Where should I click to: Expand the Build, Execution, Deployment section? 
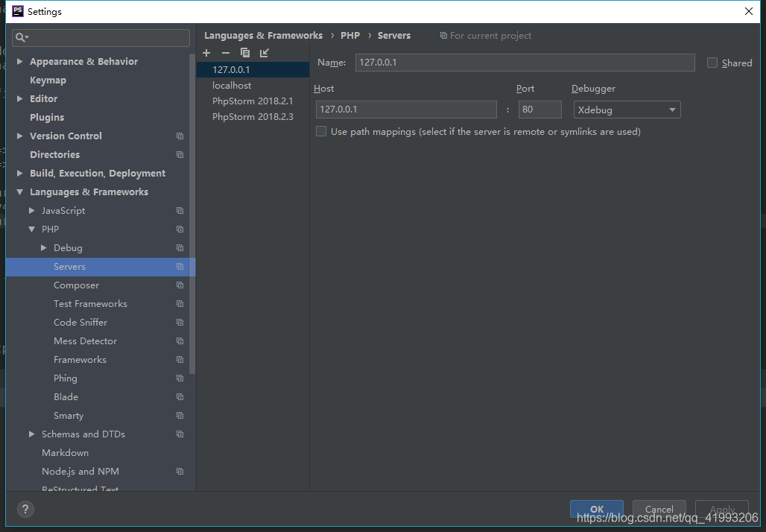click(x=19, y=173)
